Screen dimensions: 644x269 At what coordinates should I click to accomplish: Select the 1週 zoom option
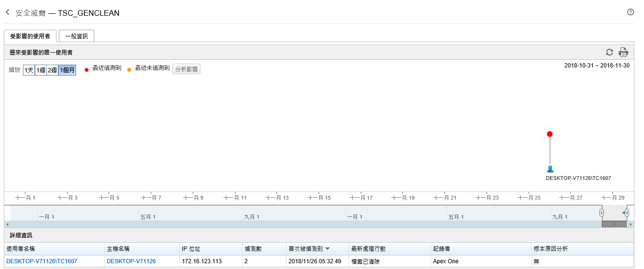[x=41, y=70]
